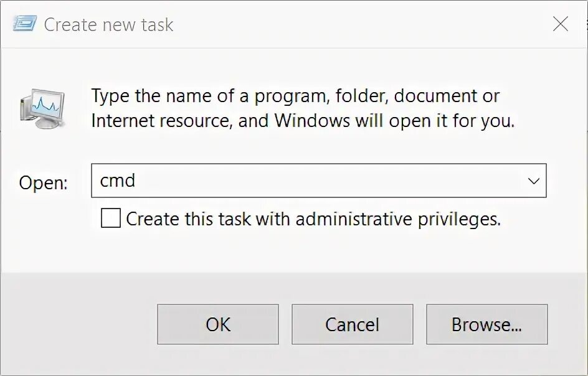Viewport: 588px width, 376px height.
Task: Click the Task Manager monitor graph icon
Action: [42, 107]
